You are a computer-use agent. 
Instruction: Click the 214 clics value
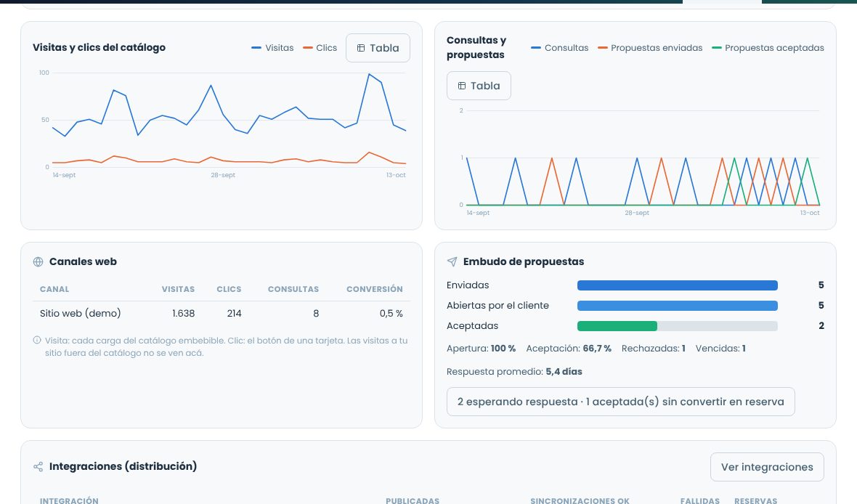[x=235, y=313]
